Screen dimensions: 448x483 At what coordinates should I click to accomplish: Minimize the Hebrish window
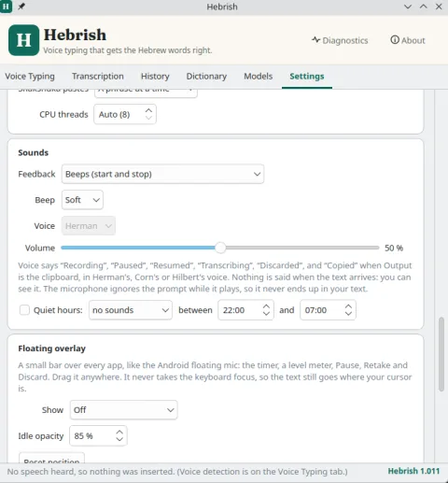pos(408,7)
